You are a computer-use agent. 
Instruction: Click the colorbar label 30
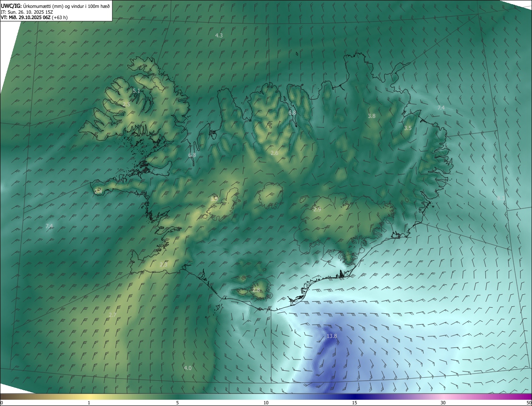tap(443, 403)
